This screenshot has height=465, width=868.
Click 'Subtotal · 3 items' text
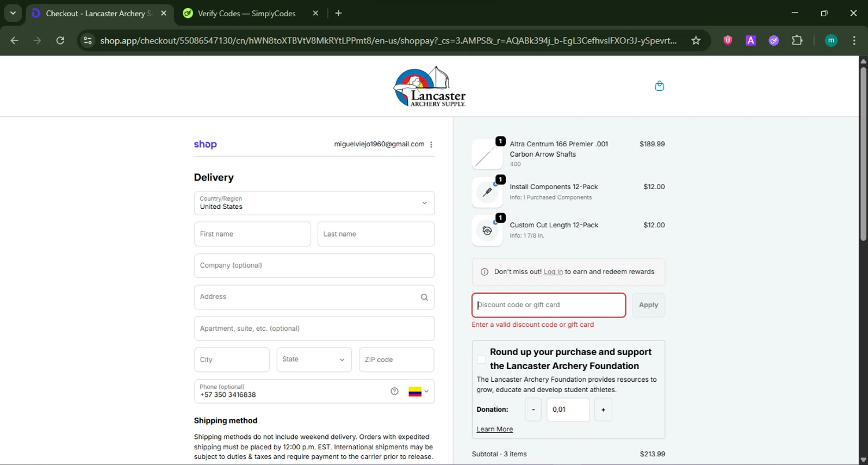[x=499, y=454]
